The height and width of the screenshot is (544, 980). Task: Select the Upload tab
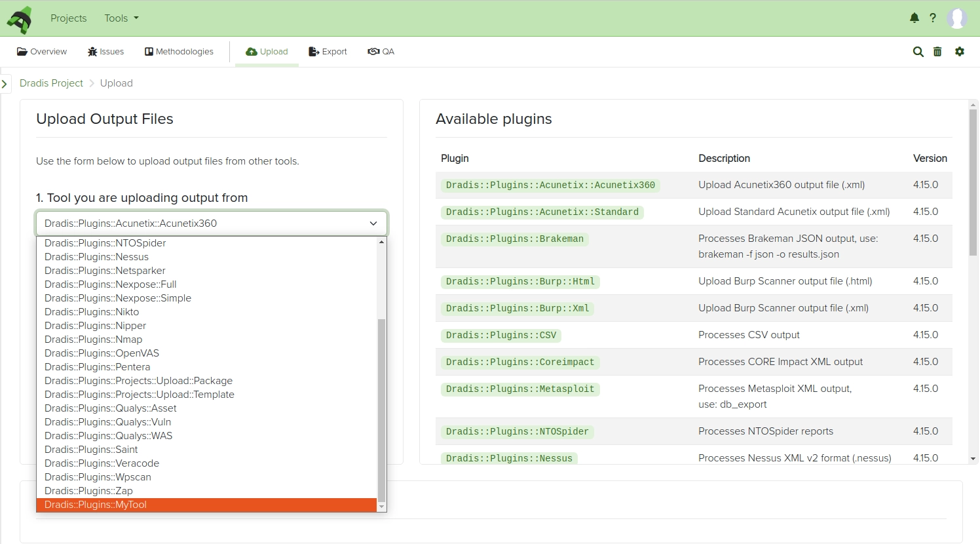pos(267,52)
